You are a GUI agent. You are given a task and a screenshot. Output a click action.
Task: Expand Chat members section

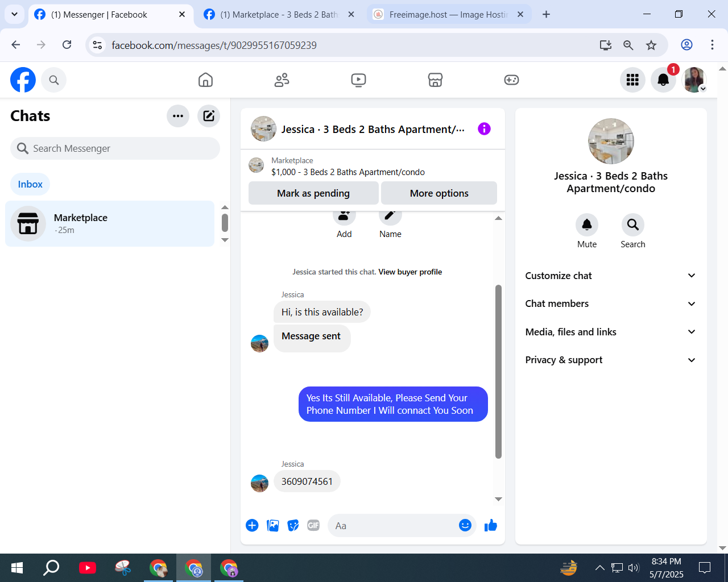[x=610, y=304]
